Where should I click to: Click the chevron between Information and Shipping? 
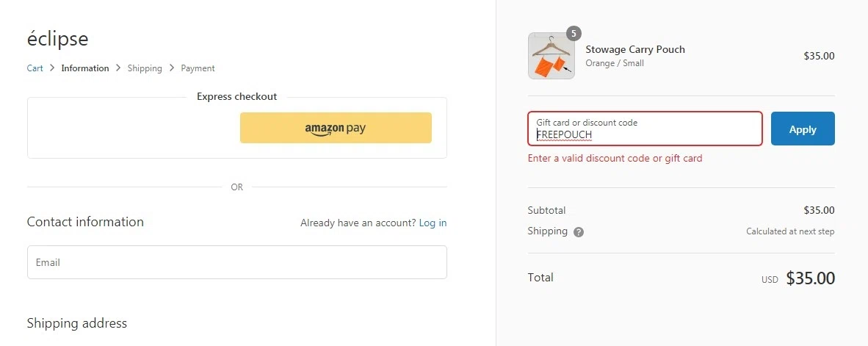118,68
